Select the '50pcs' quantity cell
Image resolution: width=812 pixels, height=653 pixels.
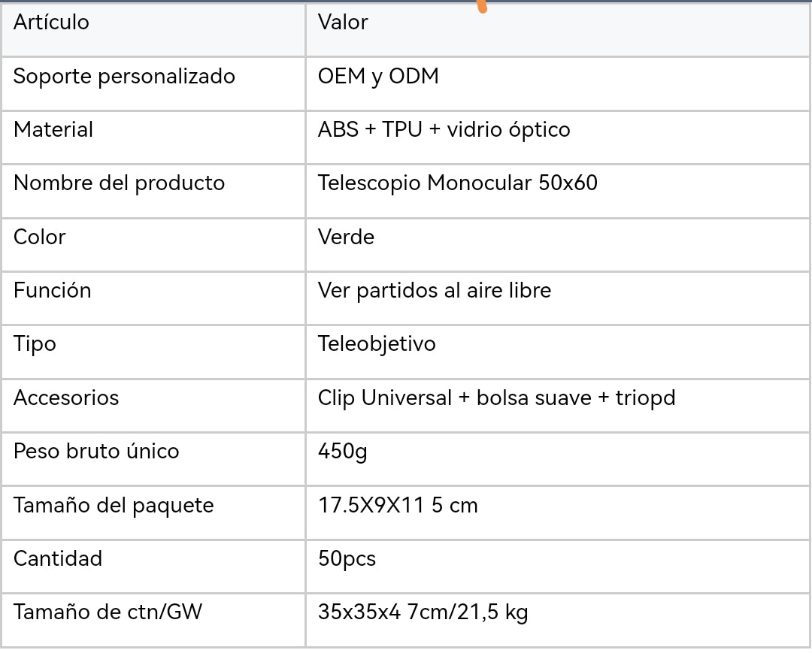pyautogui.click(x=347, y=559)
